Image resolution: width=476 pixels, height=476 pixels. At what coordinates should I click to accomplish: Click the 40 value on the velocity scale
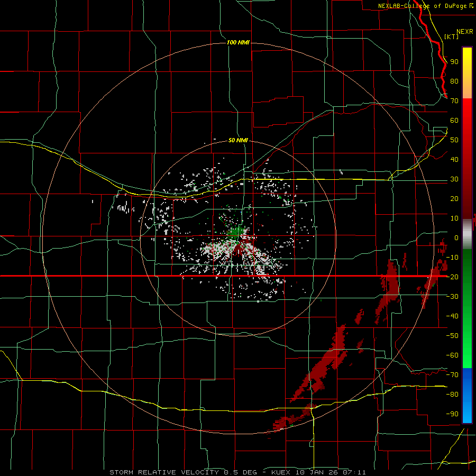(454, 160)
